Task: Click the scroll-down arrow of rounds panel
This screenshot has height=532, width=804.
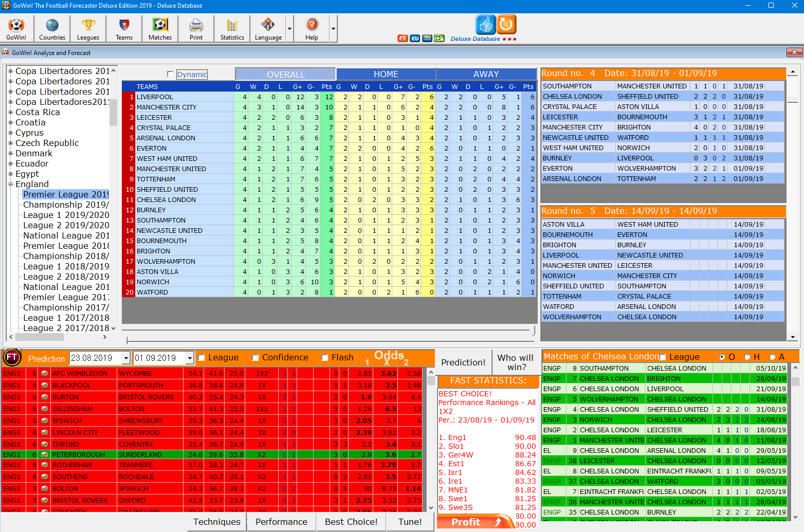Action: (x=793, y=337)
